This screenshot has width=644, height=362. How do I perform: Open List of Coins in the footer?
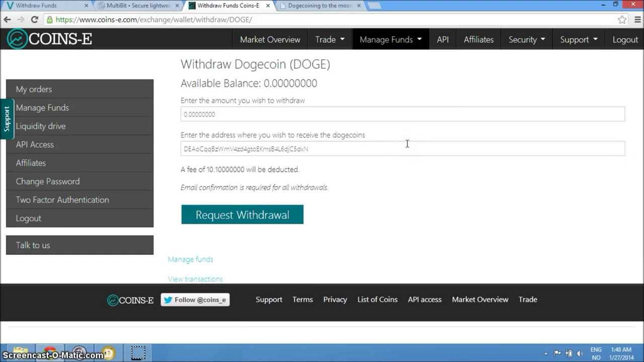pyautogui.click(x=377, y=300)
